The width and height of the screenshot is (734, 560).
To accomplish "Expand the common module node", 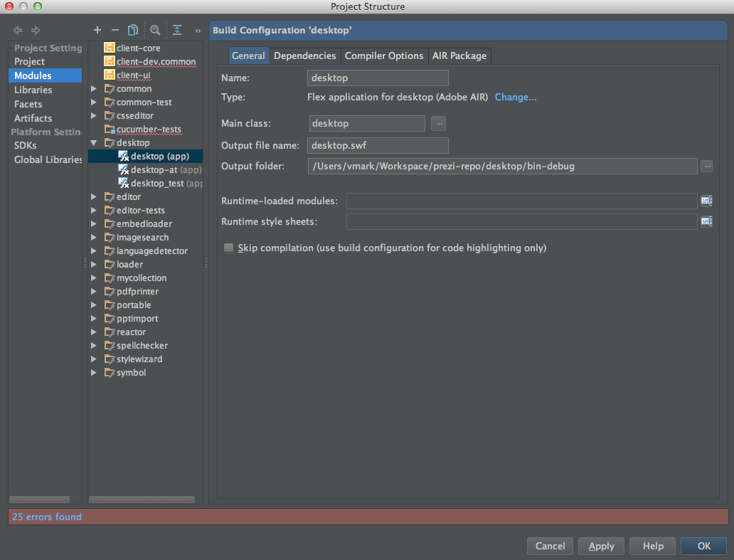I will click(x=94, y=88).
